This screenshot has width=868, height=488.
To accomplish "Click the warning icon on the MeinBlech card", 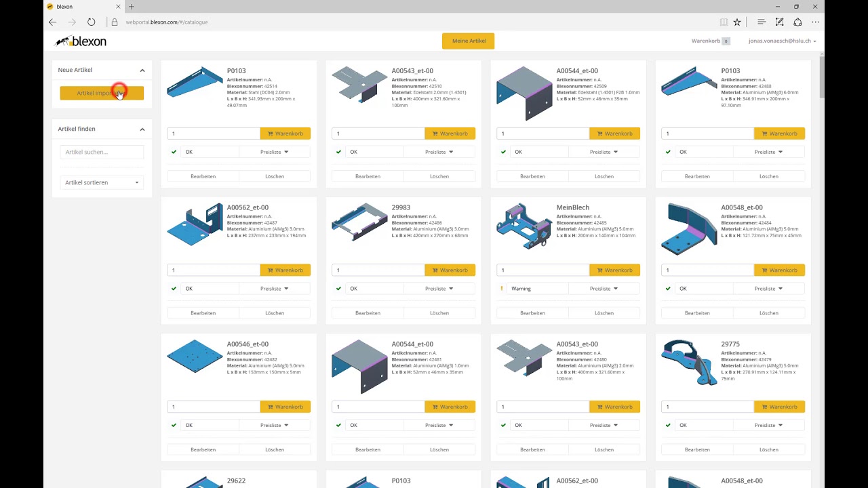I will click(x=502, y=289).
